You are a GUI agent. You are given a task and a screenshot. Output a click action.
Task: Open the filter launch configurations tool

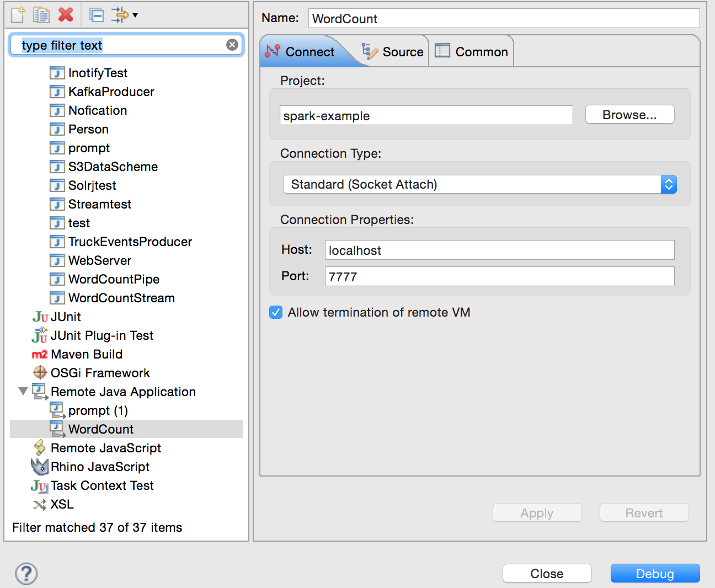(x=121, y=15)
